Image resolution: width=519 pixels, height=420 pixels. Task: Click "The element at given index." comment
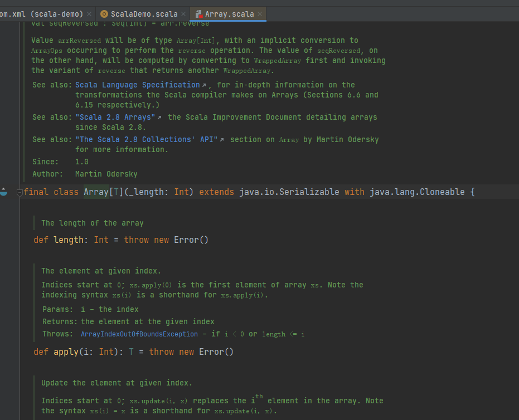(101, 271)
